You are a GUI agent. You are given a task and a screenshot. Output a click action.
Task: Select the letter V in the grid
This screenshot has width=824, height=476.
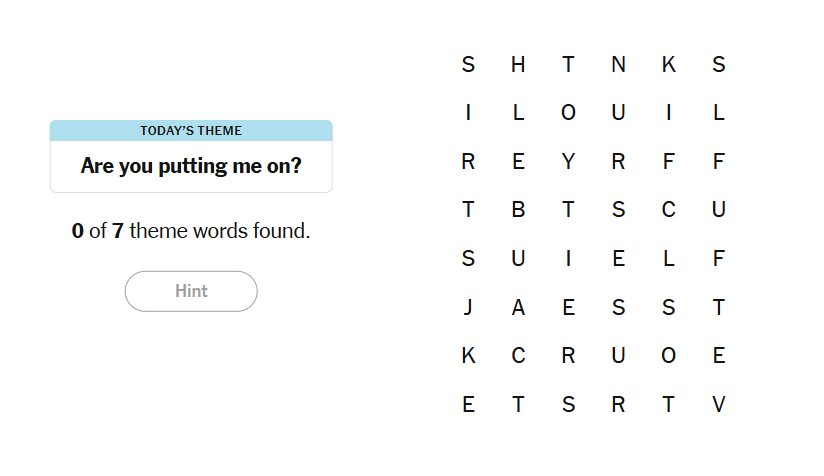click(x=718, y=405)
